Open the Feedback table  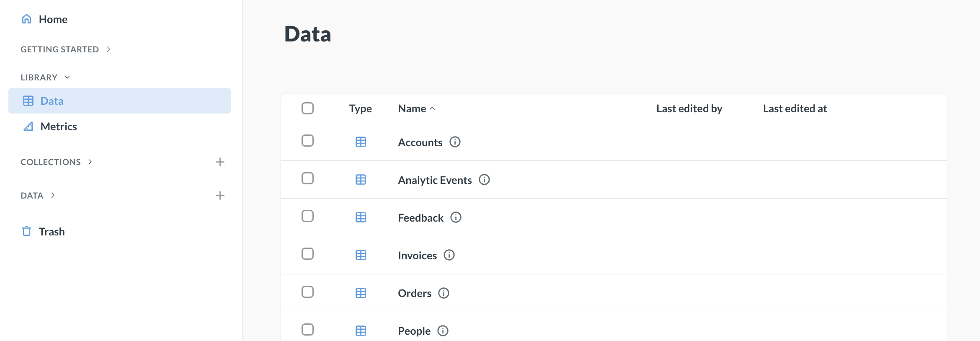click(x=420, y=218)
